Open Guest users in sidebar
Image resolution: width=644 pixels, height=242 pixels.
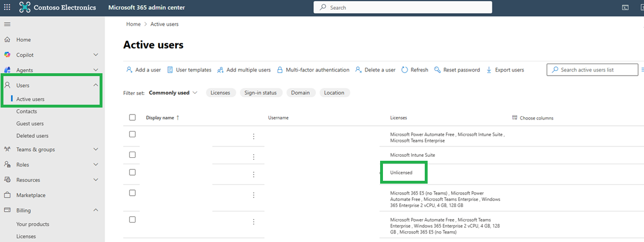point(30,124)
